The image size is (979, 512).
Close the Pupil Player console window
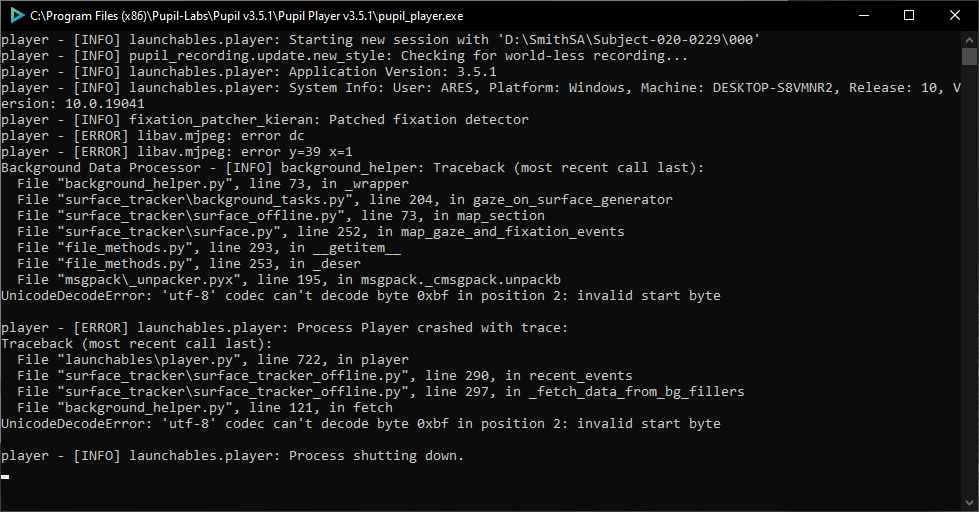coord(955,16)
